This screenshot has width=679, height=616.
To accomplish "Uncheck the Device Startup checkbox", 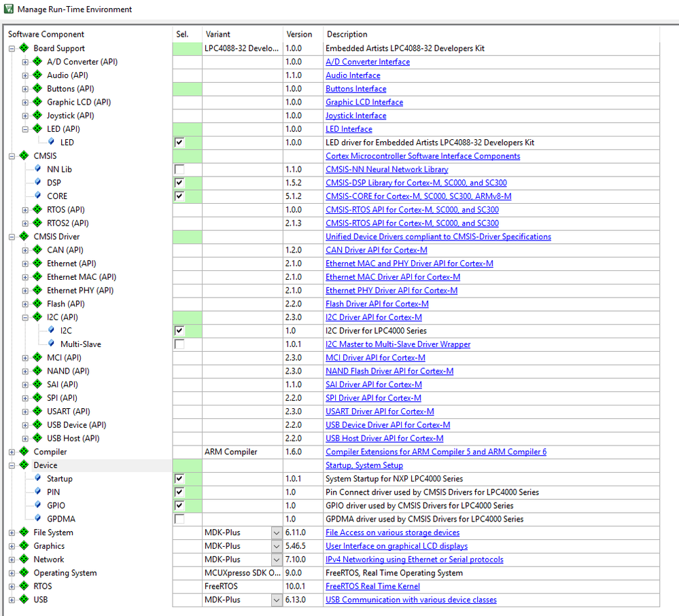I will click(179, 478).
